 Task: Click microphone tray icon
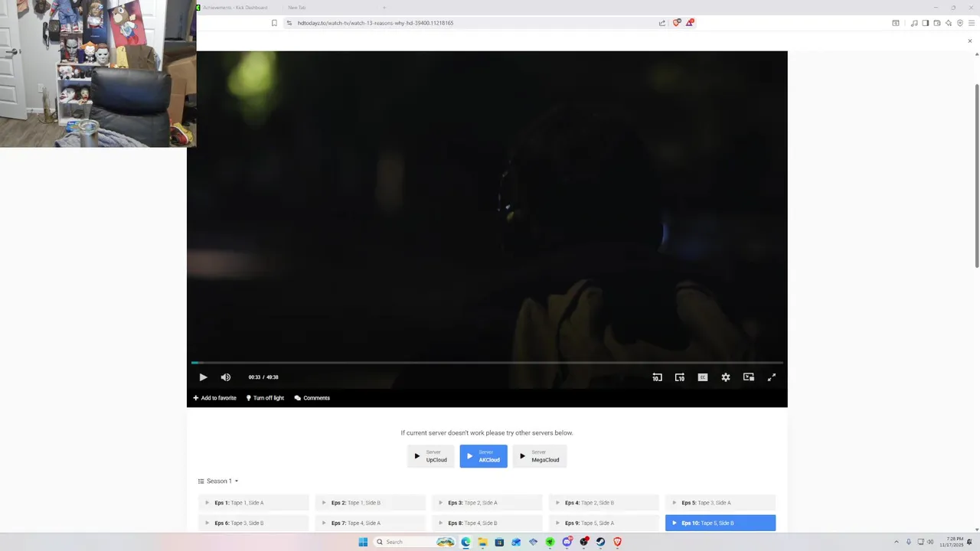[x=908, y=542]
